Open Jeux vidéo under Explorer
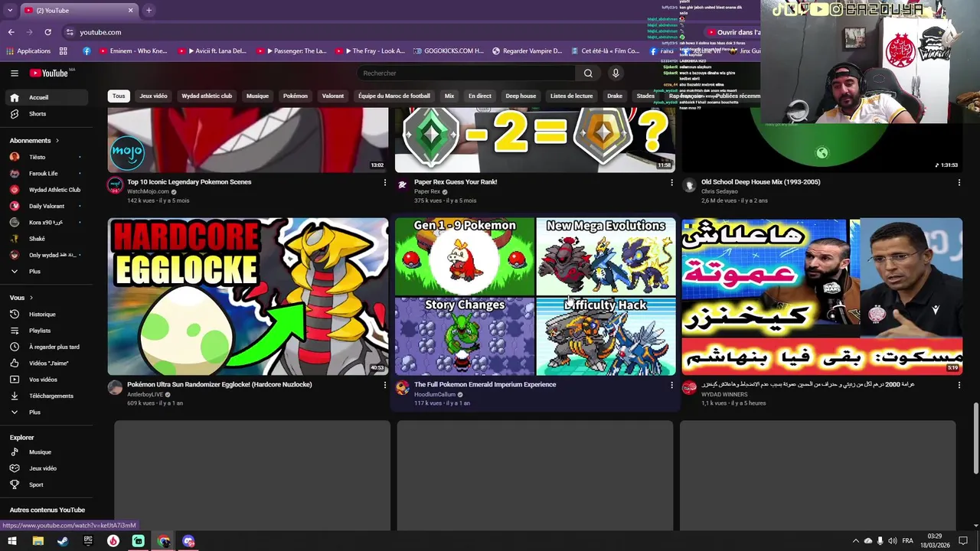This screenshot has height=551, width=980. coord(46,468)
